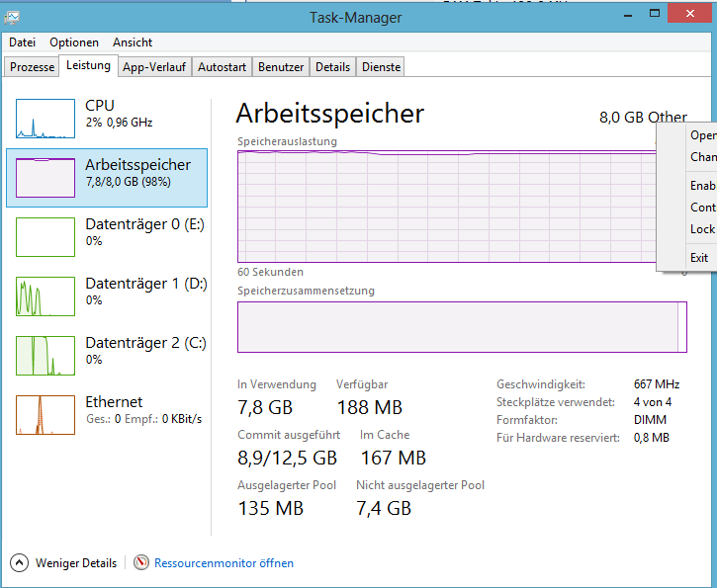Open the Datei menu

23,42
